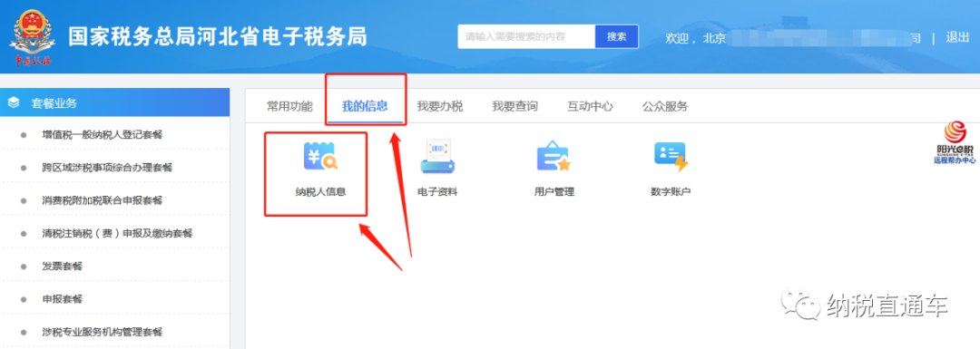Open the 用户管理 icon
This screenshot has width=980, height=349.
click(554, 156)
